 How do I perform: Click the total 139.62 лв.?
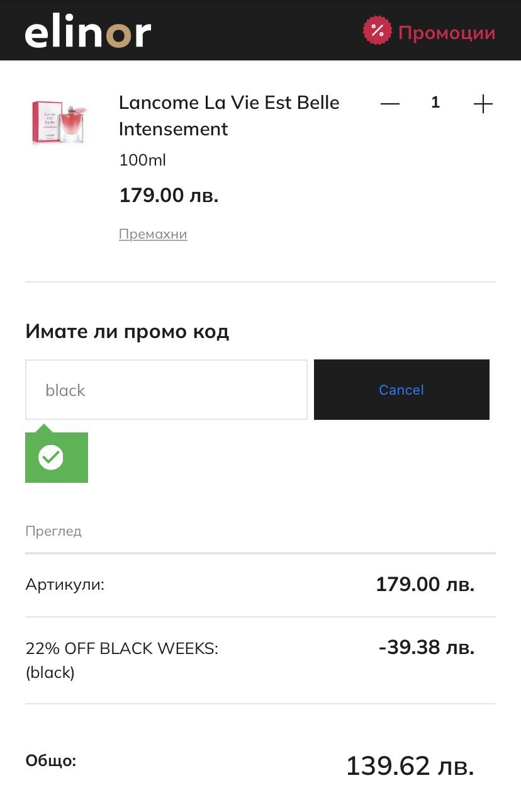(x=410, y=766)
